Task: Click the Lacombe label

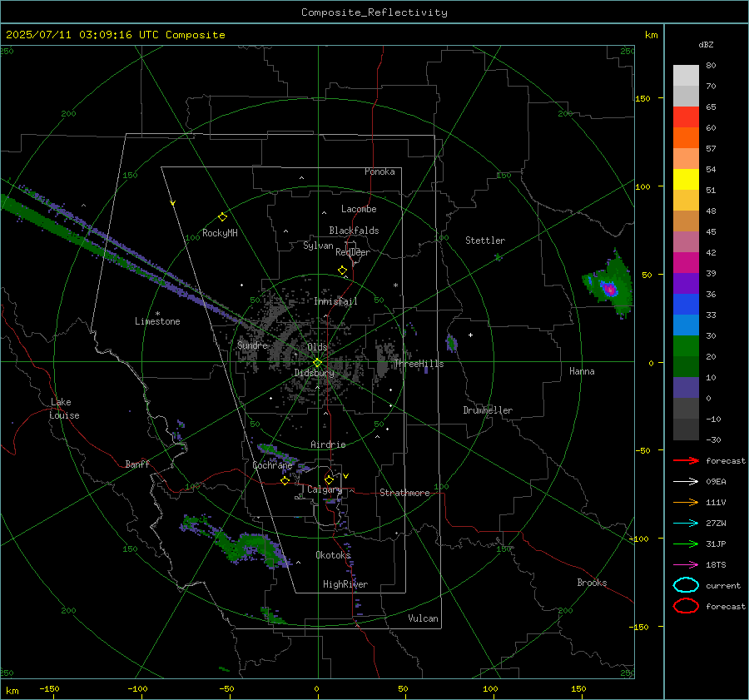Action: (x=359, y=209)
